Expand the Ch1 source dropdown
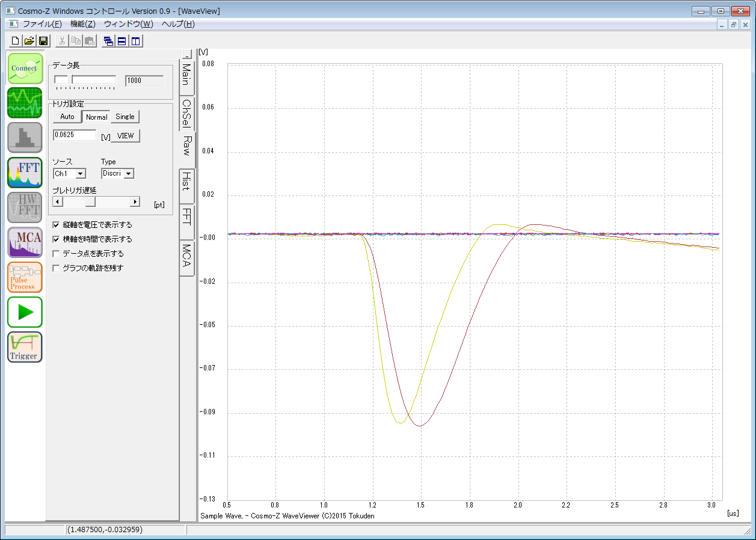The image size is (756, 540). point(80,174)
